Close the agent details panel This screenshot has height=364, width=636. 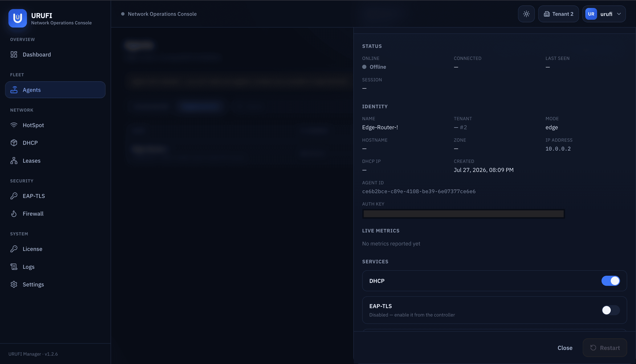[x=565, y=348]
